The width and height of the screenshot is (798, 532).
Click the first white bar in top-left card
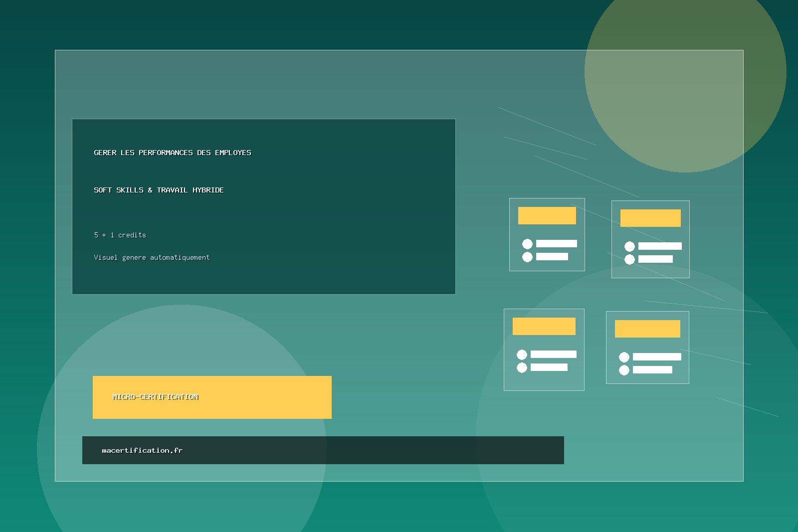click(556, 244)
